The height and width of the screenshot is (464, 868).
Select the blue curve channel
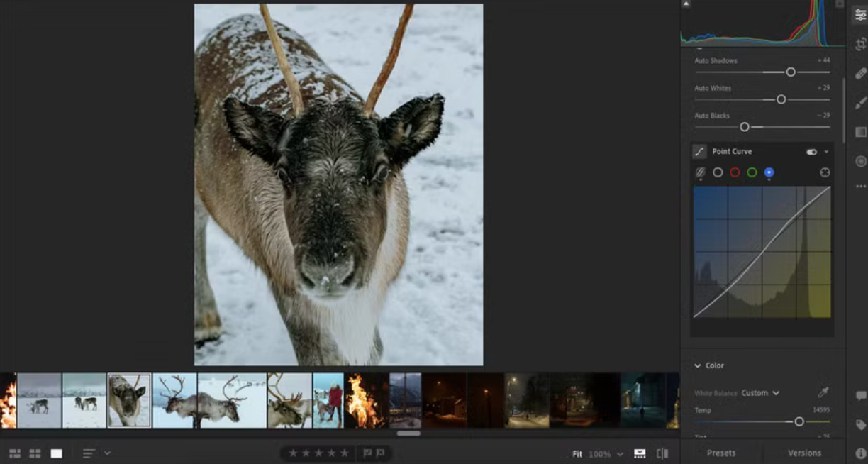coord(769,172)
